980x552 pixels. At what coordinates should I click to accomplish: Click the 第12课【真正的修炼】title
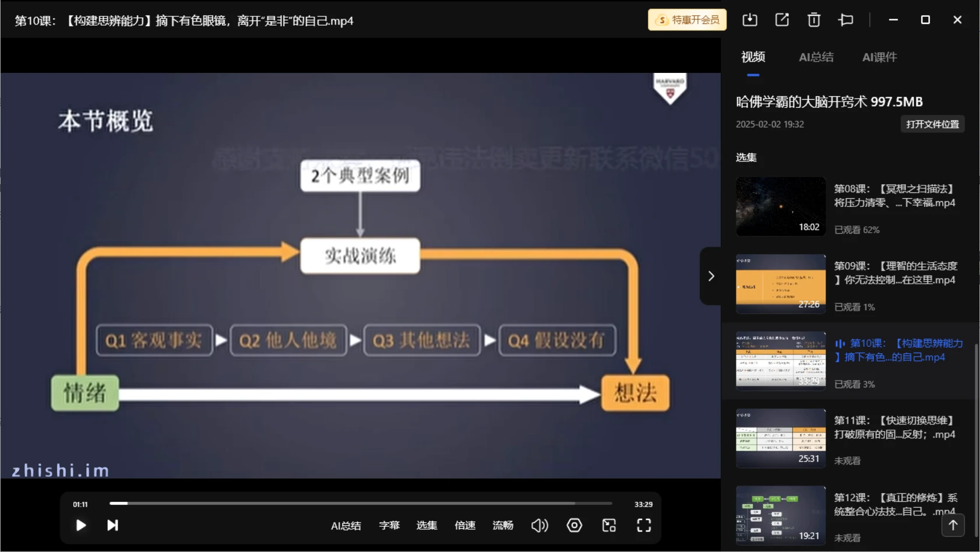pos(896,504)
